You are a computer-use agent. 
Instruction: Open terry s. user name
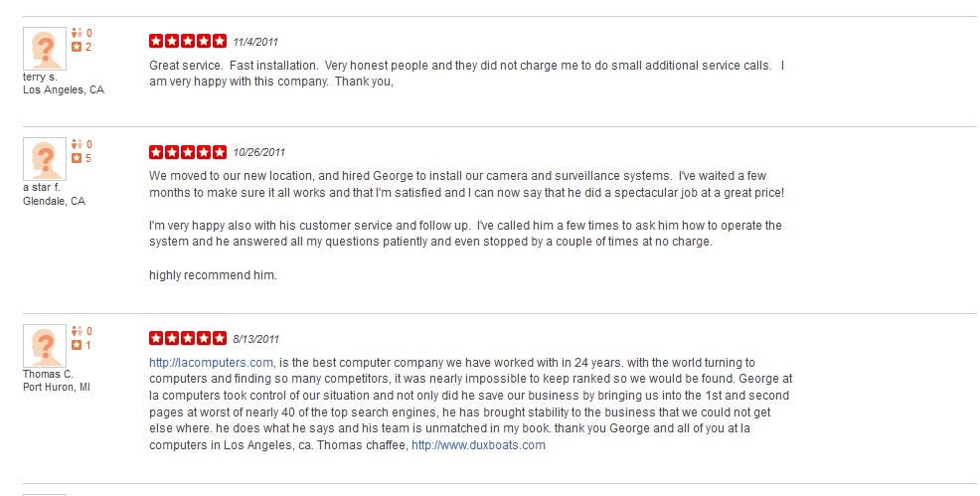click(40, 77)
